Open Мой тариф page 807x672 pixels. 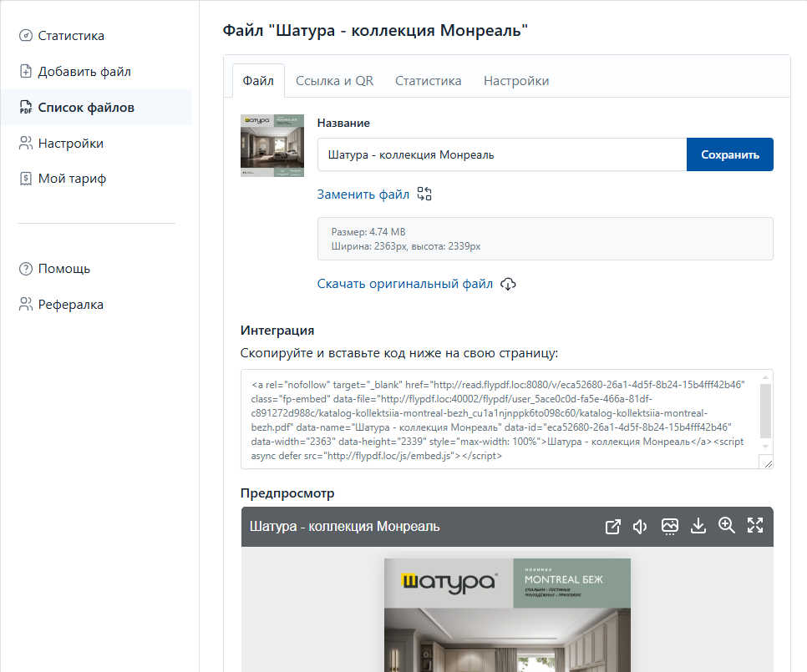pyautogui.click(x=96, y=179)
